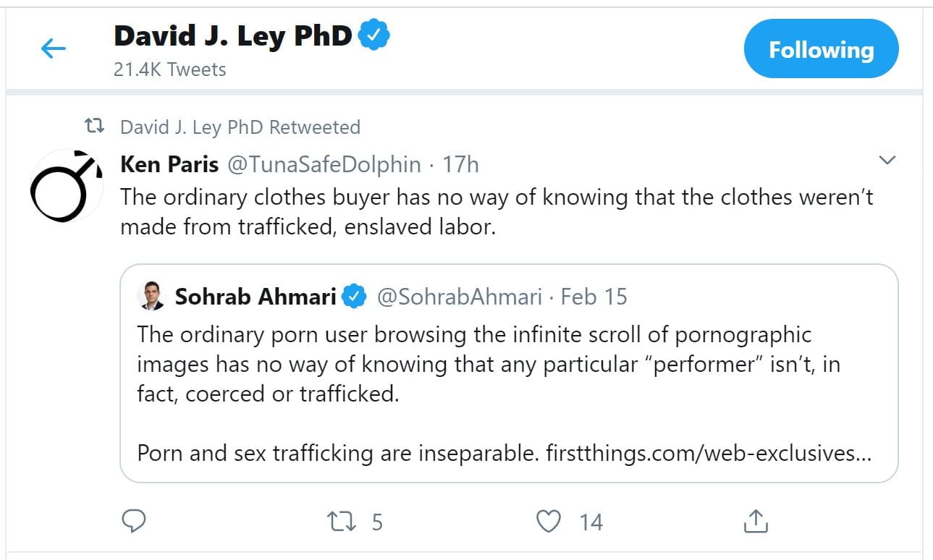Open Ken Paris profile avatar
The image size is (933, 560).
(67, 187)
